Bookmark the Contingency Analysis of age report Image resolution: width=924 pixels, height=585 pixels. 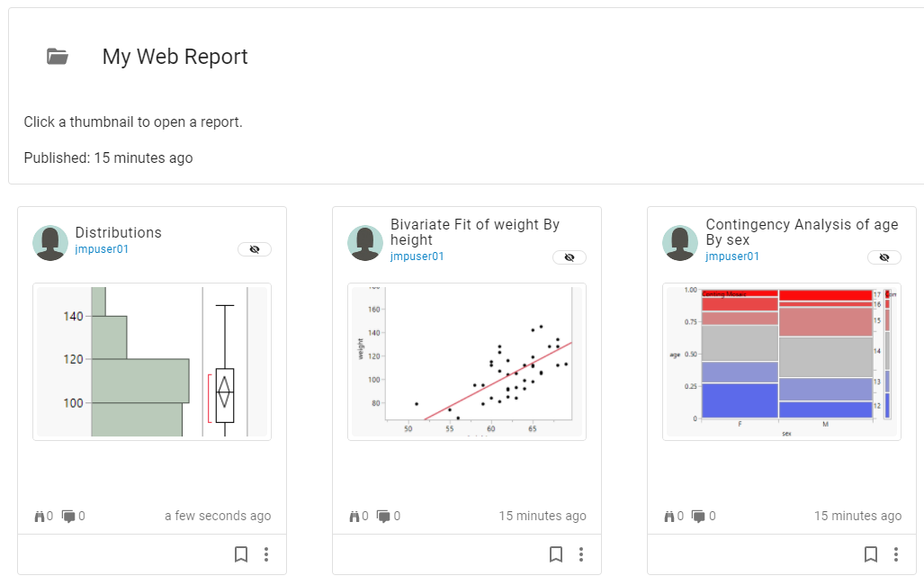(x=870, y=554)
